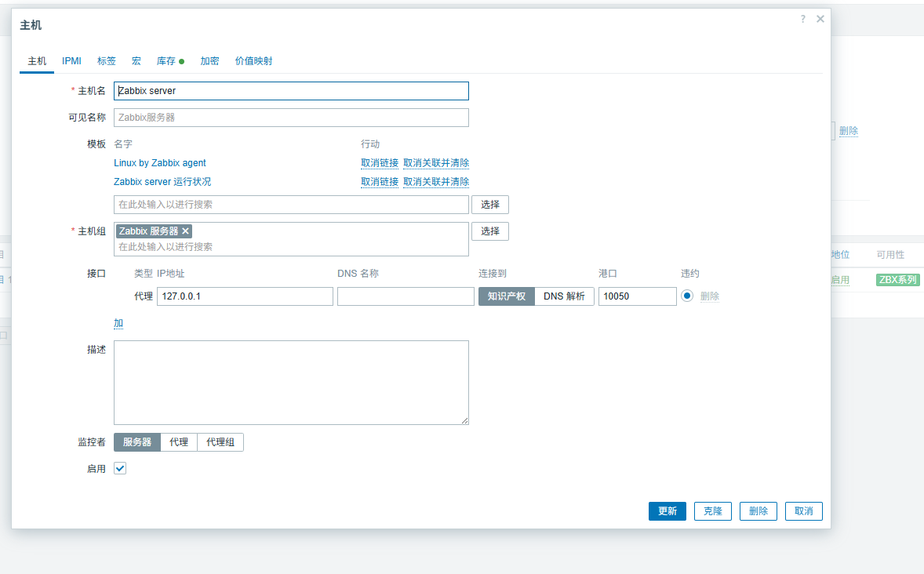Open the Linux by Zabbix agent template link

160,162
